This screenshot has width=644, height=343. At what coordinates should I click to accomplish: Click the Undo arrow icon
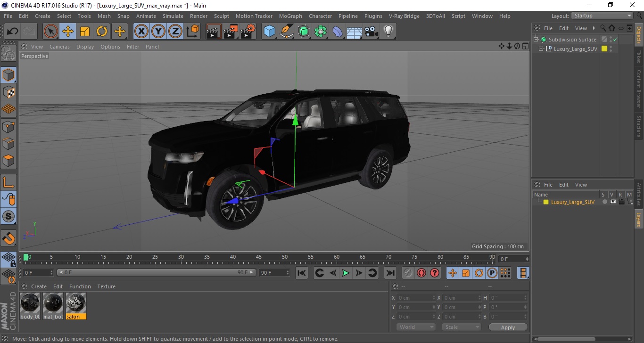pos(12,32)
